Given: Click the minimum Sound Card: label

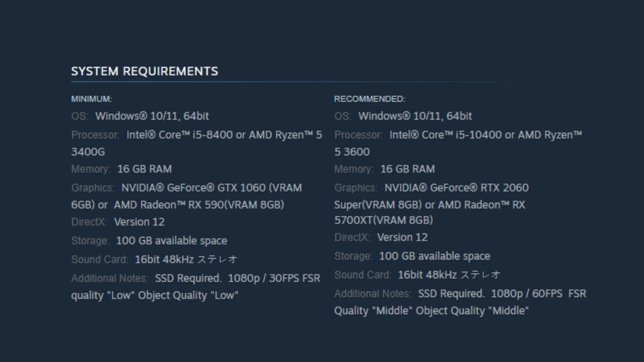Looking at the screenshot, I should click(x=100, y=260).
